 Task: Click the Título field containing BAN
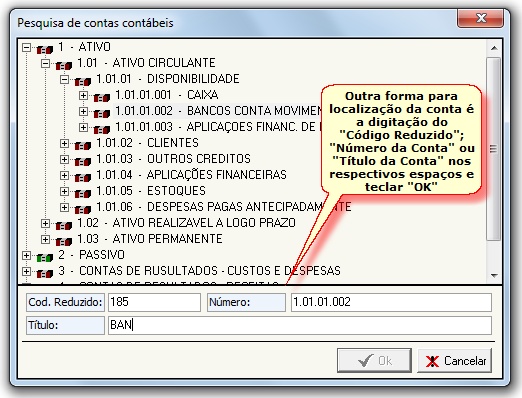300,325
